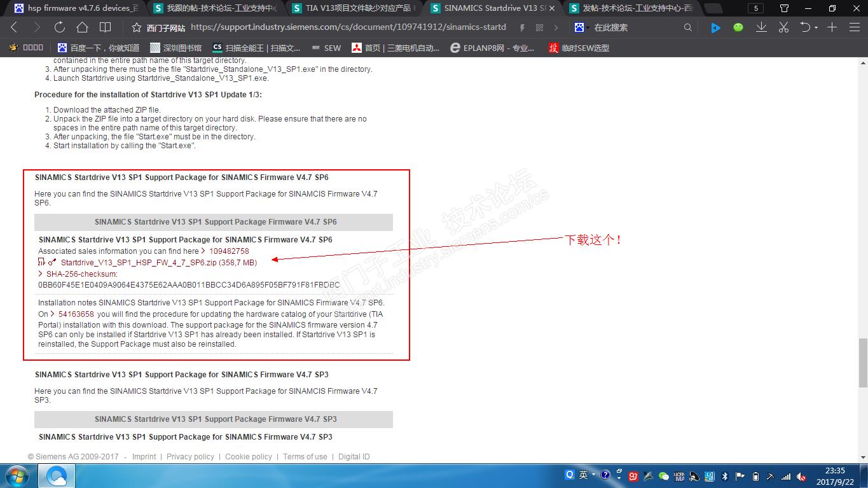Switch to the '发帖-技术论坛' tab
The image size is (868, 488).
(630, 8)
